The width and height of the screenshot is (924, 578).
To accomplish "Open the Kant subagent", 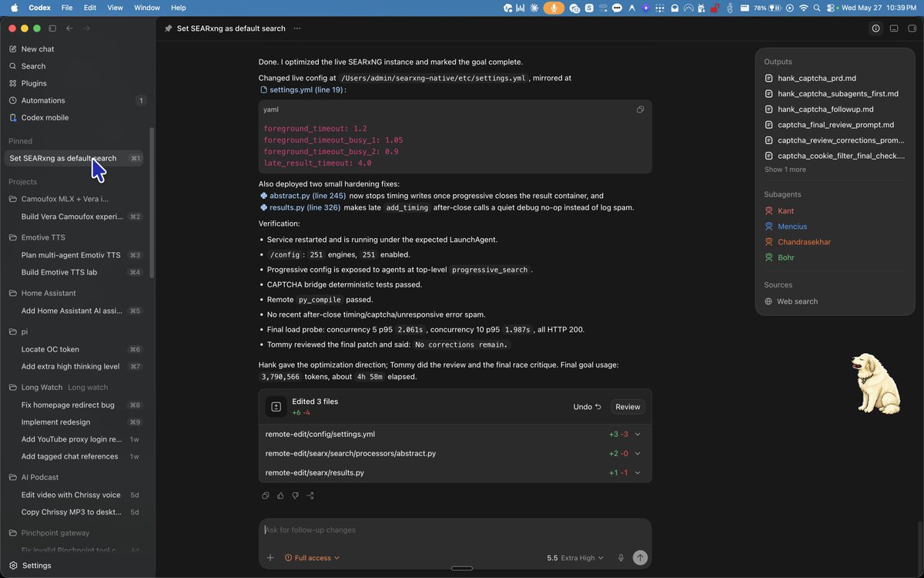I will click(x=785, y=211).
